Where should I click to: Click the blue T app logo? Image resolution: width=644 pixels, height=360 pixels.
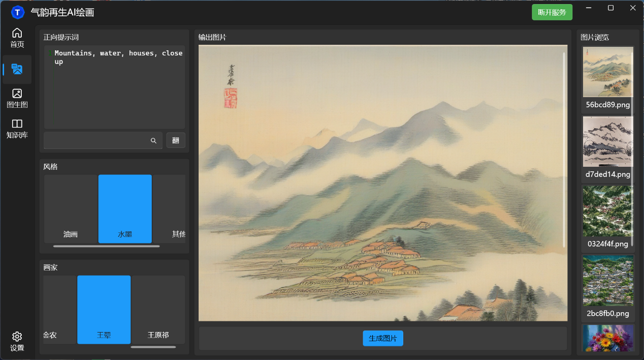(18, 12)
